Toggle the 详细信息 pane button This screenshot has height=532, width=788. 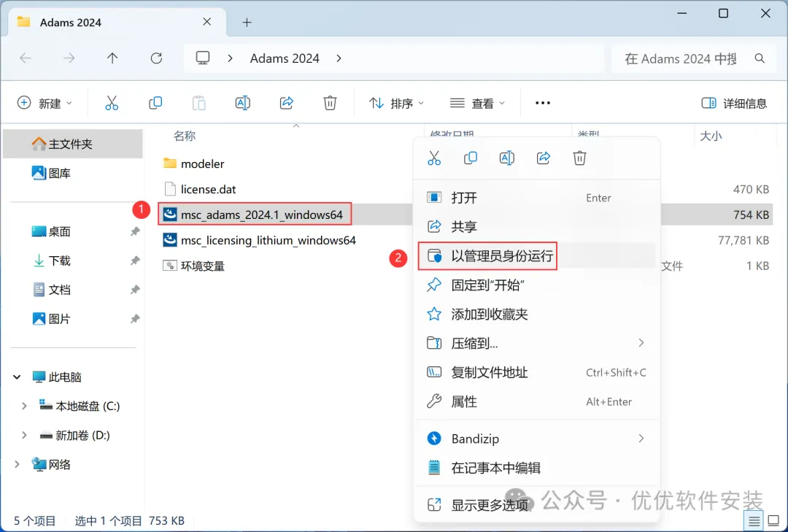[x=734, y=103]
